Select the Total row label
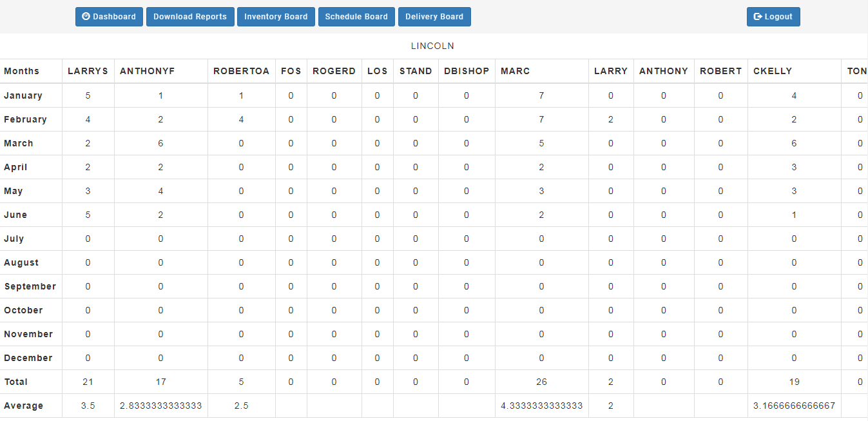The width and height of the screenshot is (868, 421). click(x=16, y=382)
